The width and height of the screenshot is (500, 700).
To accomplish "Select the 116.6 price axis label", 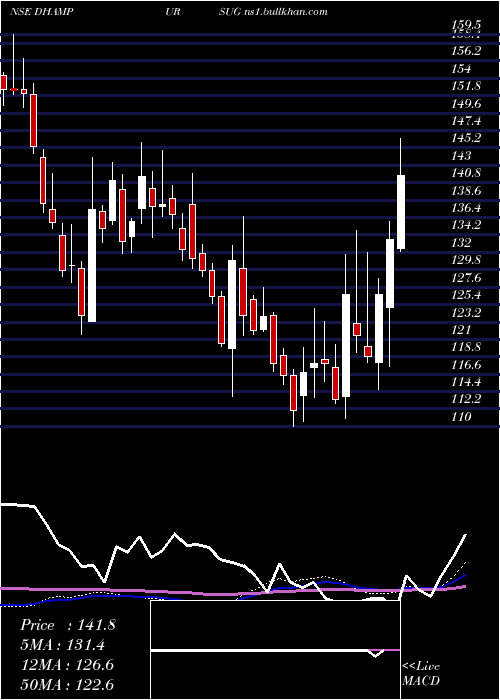I will click(468, 365).
